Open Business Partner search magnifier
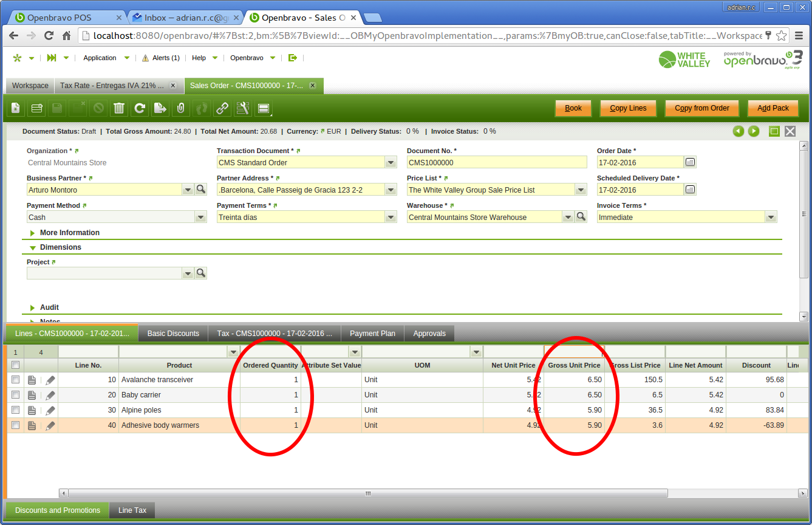The image size is (812, 525). click(201, 190)
